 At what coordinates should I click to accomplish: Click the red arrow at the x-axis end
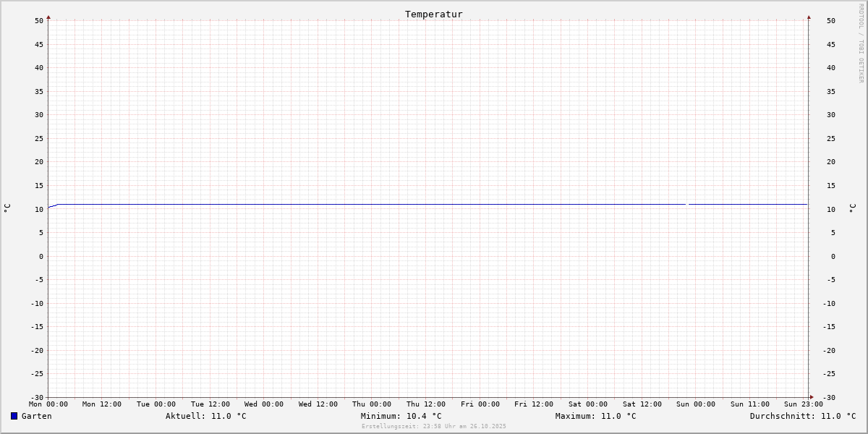point(811,396)
